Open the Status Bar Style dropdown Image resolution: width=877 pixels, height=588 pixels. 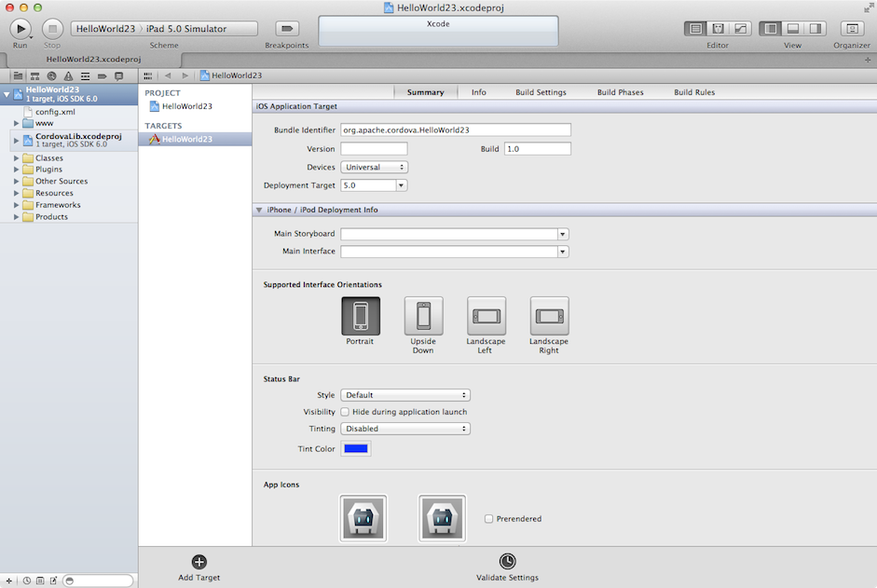pyautogui.click(x=405, y=395)
